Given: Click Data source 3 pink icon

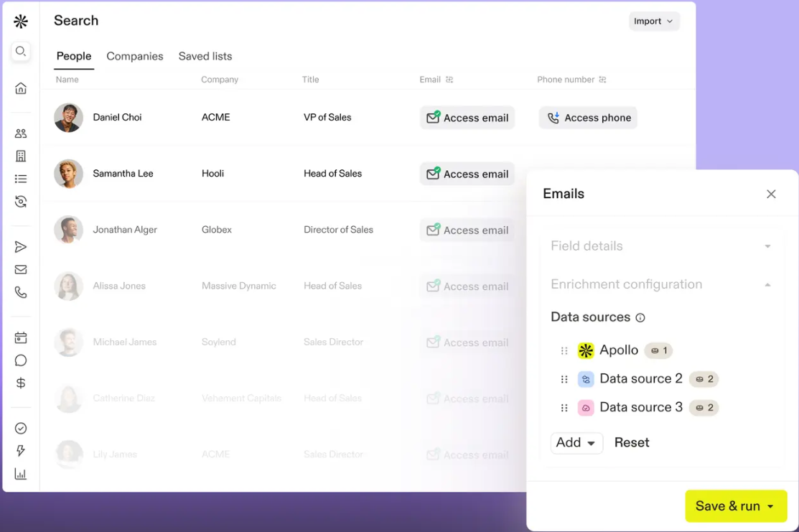Looking at the screenshot, I should click(x=586, y=408).
